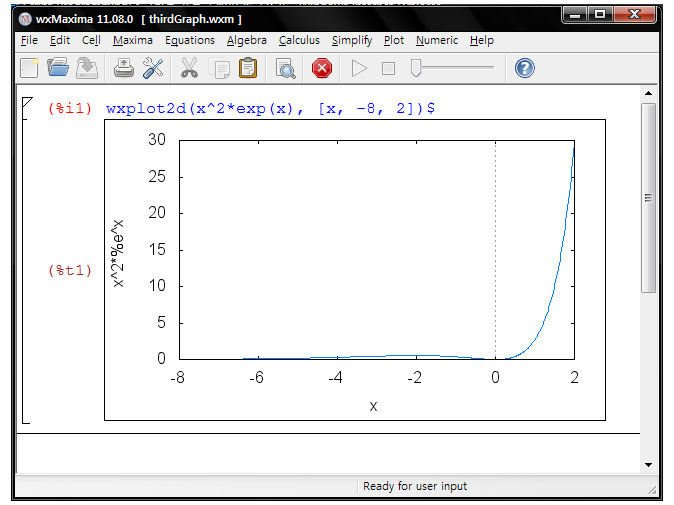Viewport: 674px width, 505px height.
Task: Open configuration with the wrench and screwdriver icon
Action: tap(153, 68)
